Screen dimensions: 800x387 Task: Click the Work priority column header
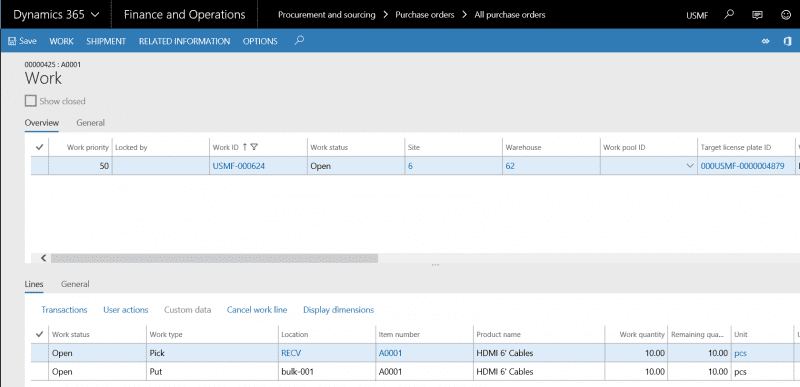tap(88, 147)
